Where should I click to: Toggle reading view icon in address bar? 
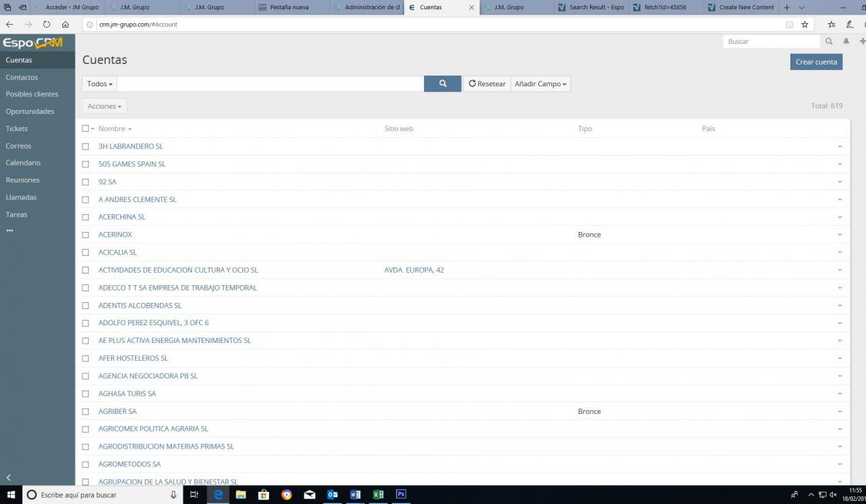pos(789,25)
